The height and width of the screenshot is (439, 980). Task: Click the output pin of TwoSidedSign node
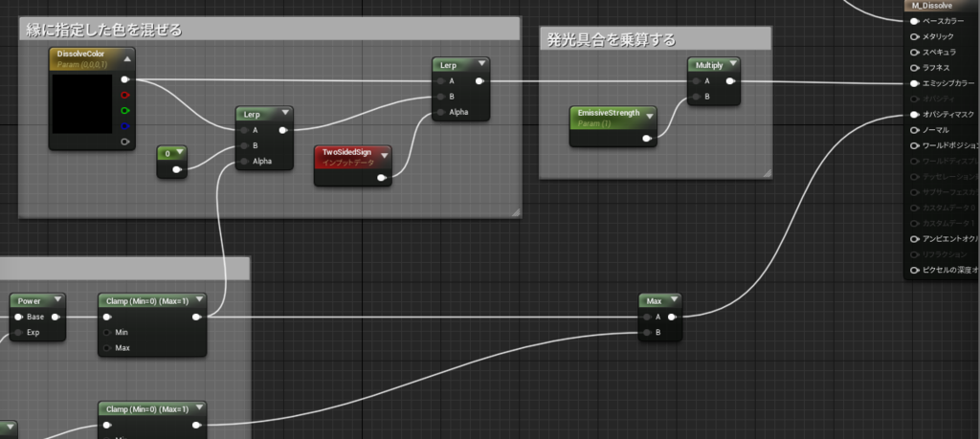tap(382, 178)
